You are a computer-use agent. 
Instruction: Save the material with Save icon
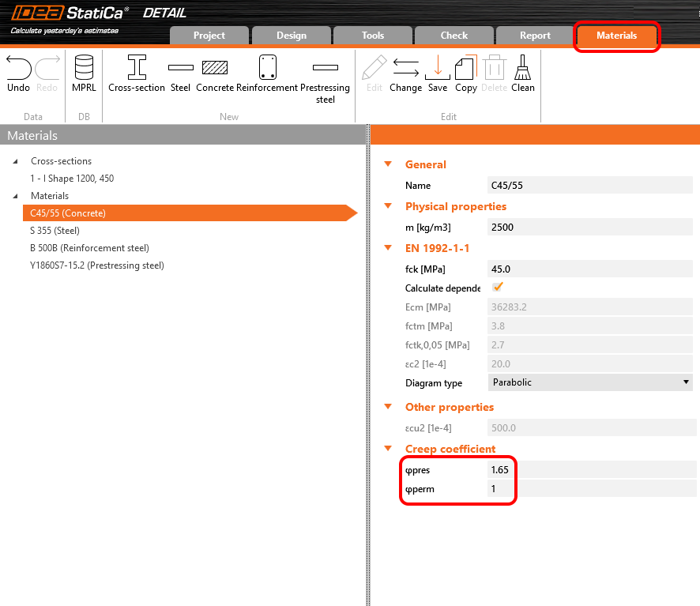click(438, 69)
